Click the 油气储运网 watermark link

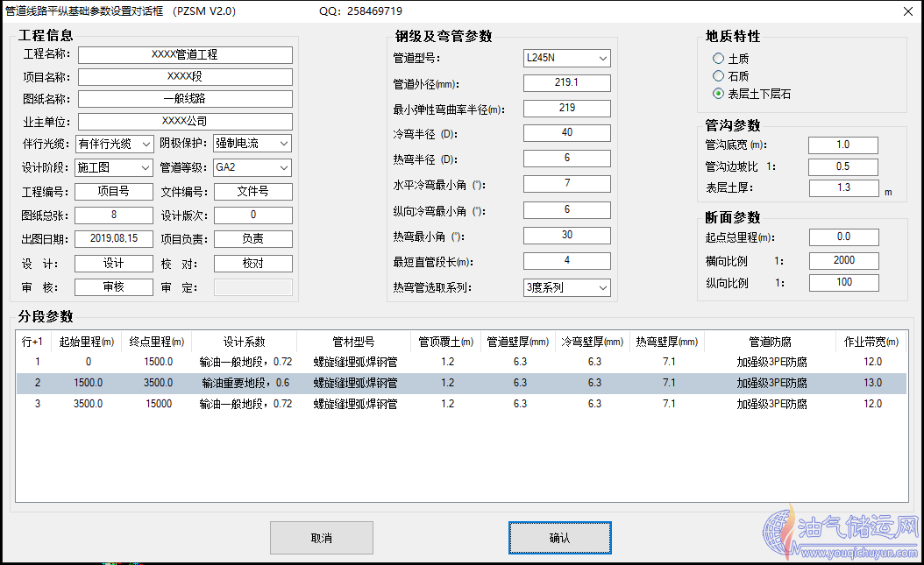(x=841, y=534)
